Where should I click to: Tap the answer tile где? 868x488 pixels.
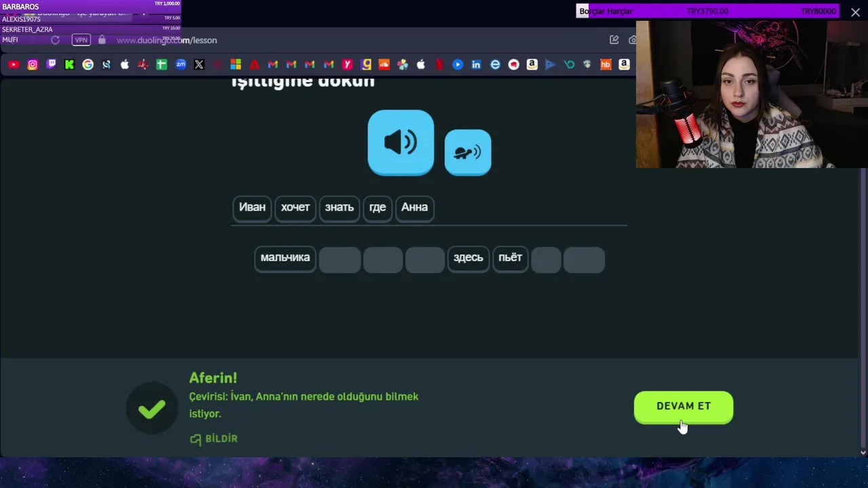[x=378, y=207]
